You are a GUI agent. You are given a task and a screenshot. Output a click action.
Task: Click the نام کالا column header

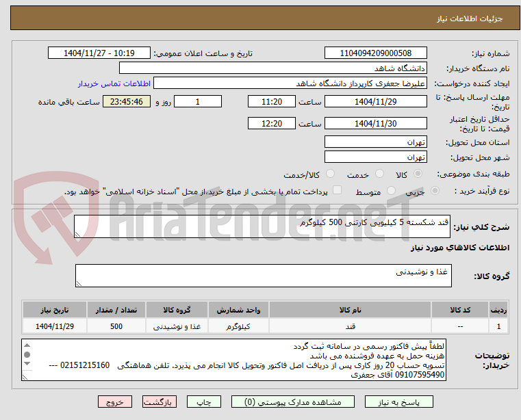(351, 310)
